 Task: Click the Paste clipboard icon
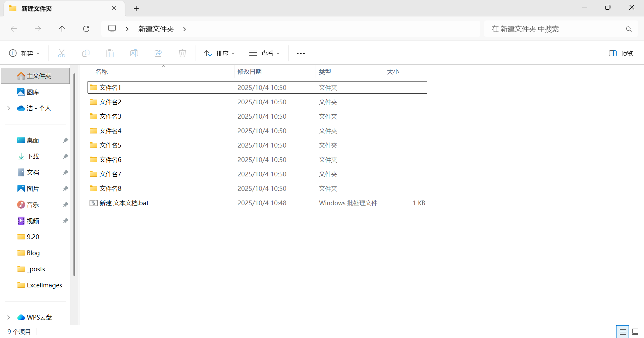[x=110, y=53]
